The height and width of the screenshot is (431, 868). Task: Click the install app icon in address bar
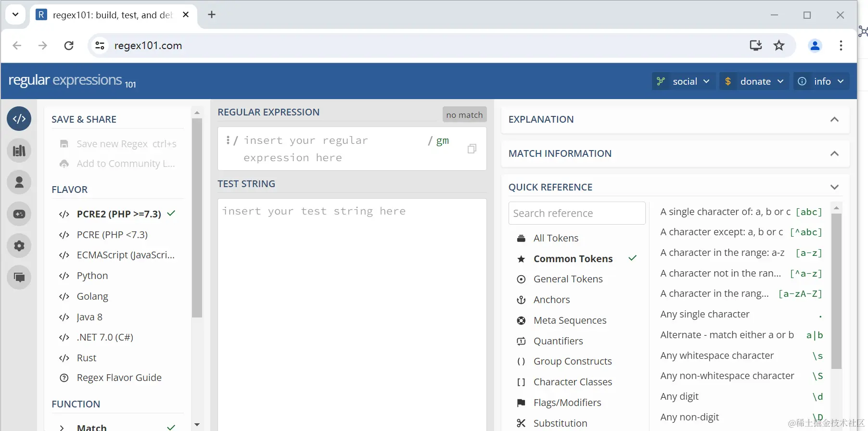pyautogui.click(x=756, y=45)
